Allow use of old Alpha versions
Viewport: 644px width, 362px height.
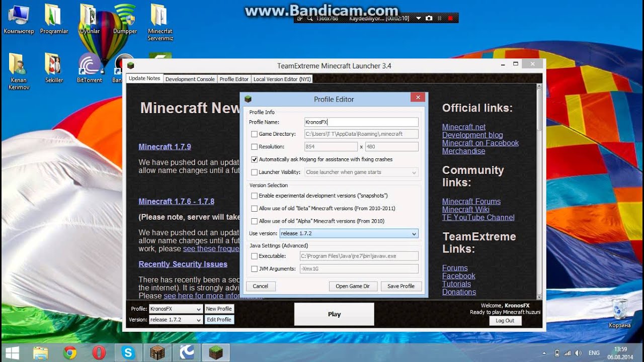pyautogui.click(x=254, y=221)
